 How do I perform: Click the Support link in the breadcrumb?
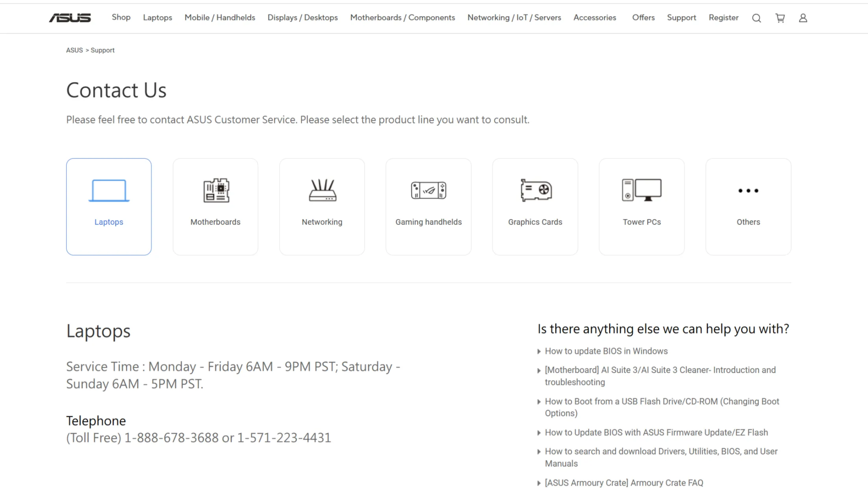(x=103, y=50)
